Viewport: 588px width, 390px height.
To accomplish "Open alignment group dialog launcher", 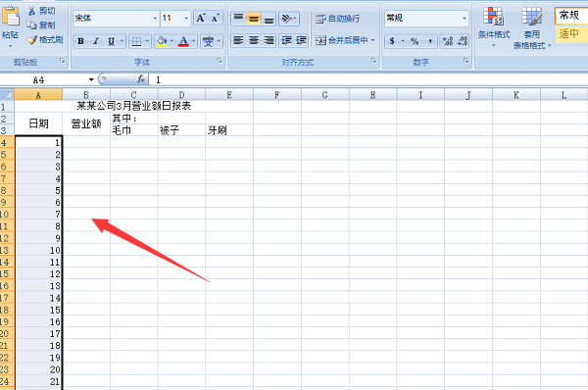I will (373, 61).
